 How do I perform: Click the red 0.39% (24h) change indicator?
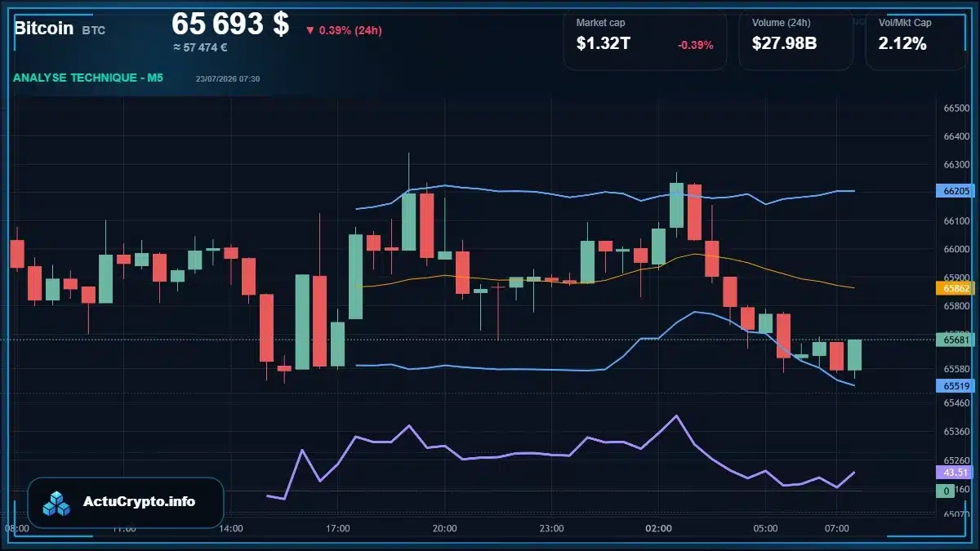click(344, 30)
